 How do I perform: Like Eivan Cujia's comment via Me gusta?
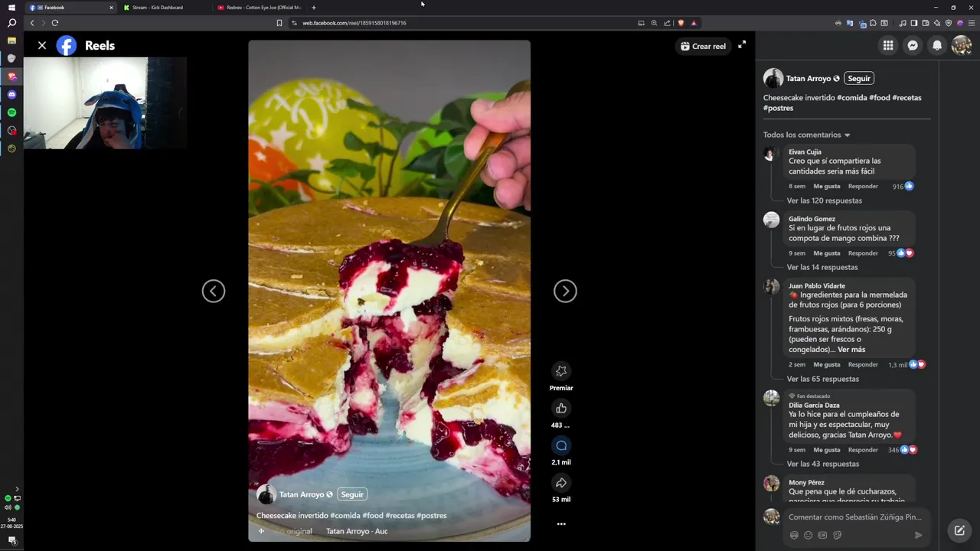tap(827, 186)
